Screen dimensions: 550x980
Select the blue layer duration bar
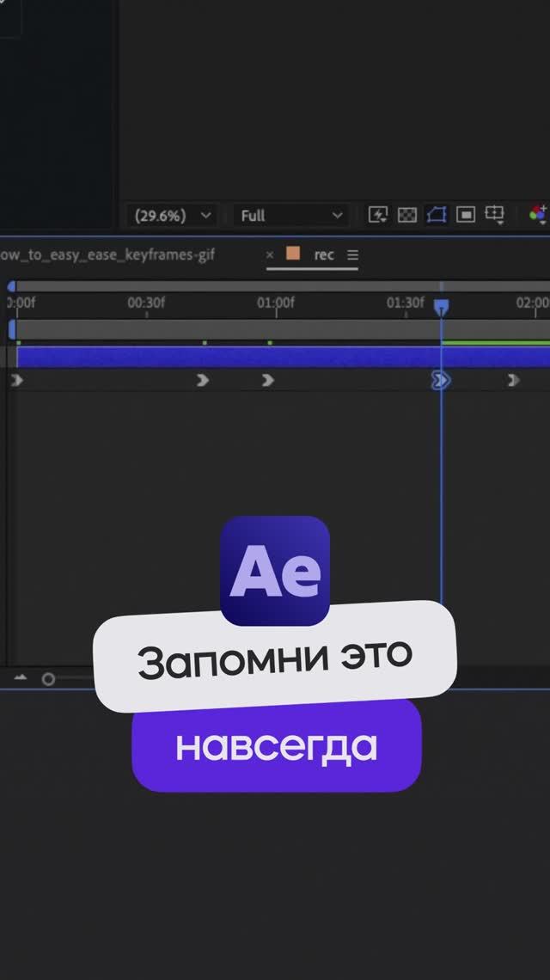click(283, 357)
